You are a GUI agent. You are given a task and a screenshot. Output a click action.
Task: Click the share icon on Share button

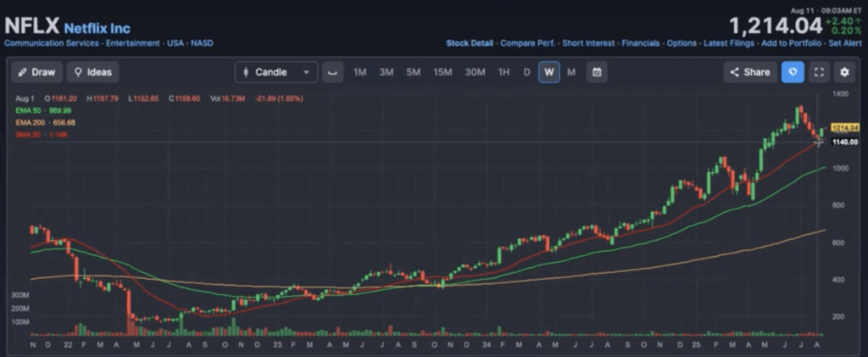click(x=735, y=72)
